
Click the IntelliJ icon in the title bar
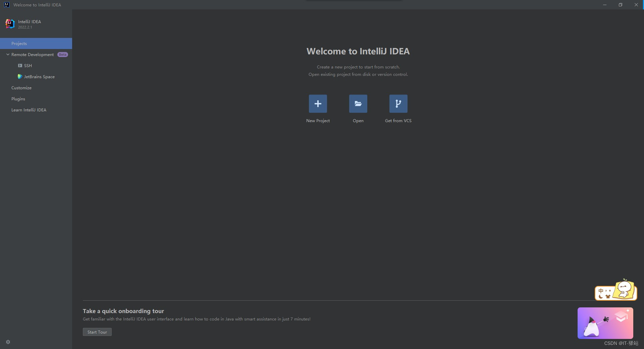(6, 5)
